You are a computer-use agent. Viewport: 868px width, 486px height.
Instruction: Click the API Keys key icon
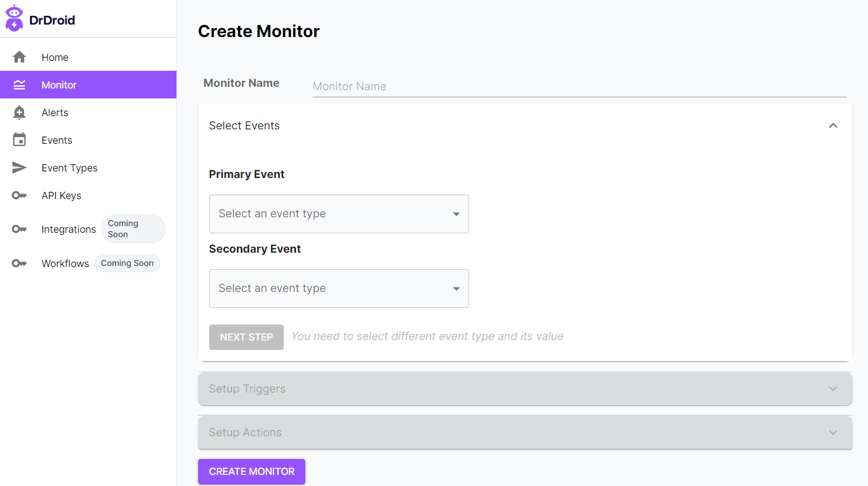pos(19,195)
